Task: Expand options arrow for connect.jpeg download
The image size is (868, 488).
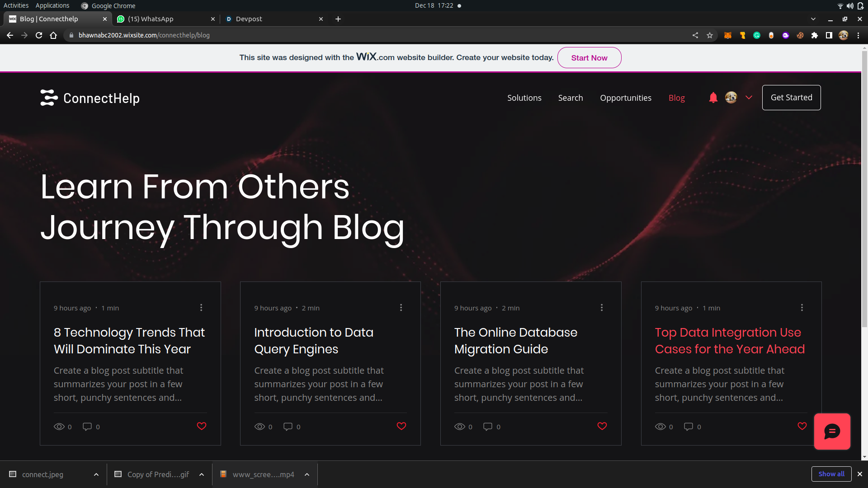Action: (x=96, y=474)
